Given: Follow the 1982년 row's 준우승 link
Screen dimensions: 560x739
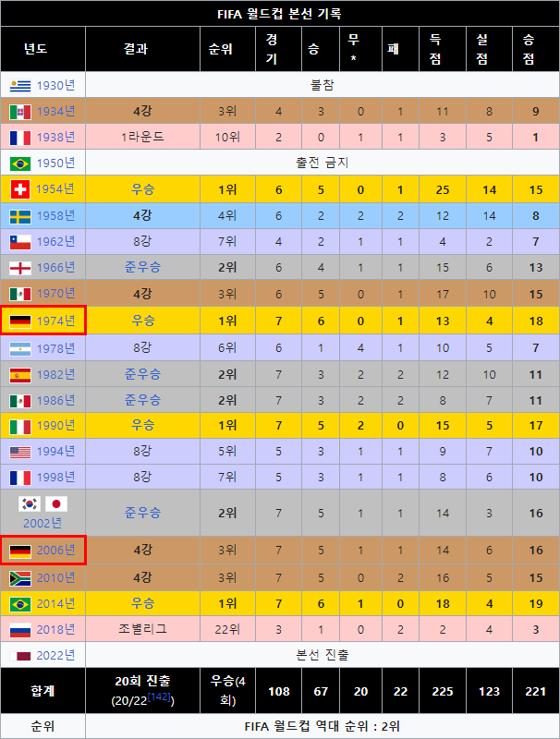Looking at the screenshot, I should click(143, 374).
